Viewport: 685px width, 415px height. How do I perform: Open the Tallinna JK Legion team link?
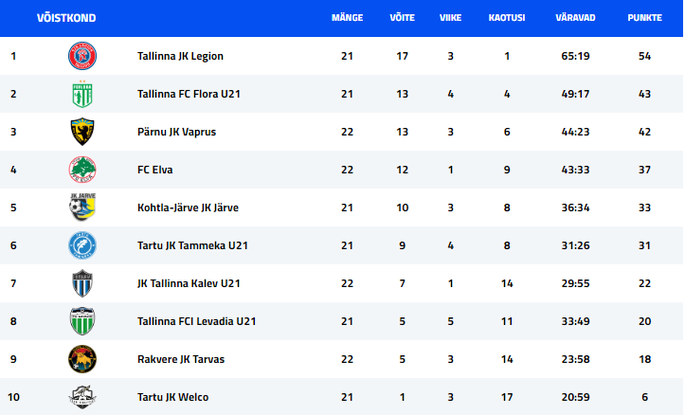point(180,56)
